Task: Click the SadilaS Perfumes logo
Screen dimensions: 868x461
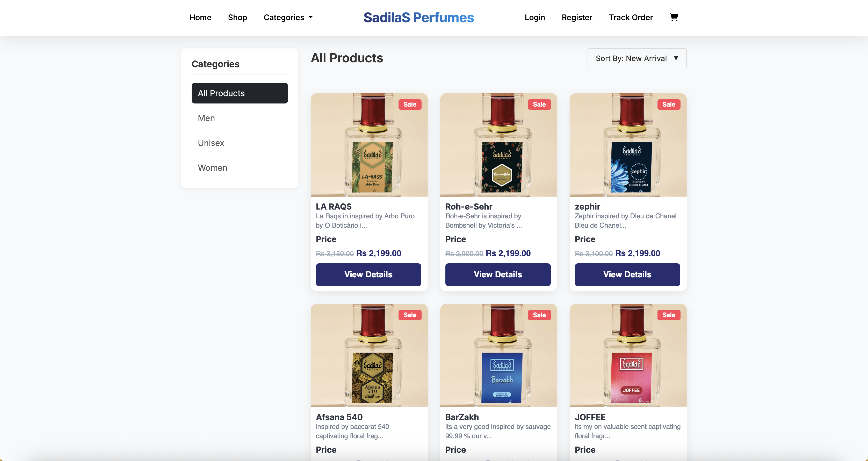Action: (x=418, y=18)
